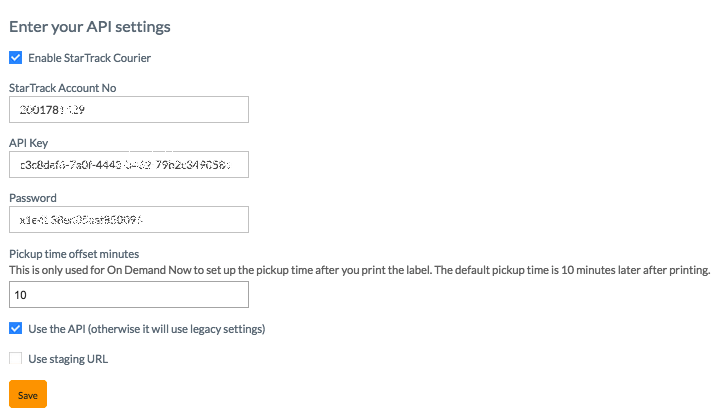Image resolution: width=714 pixels, height=415 pixels.
Task: Toggle the Use the API checkbox
Action: 15,328
